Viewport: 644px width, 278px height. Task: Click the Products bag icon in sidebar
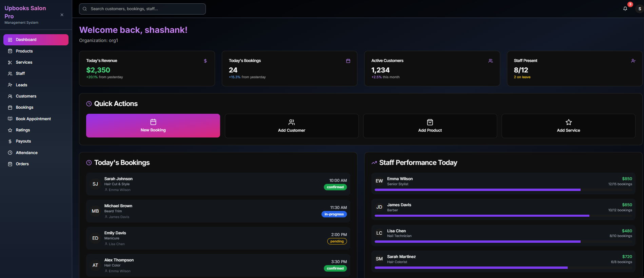click(x=10, y=51)
